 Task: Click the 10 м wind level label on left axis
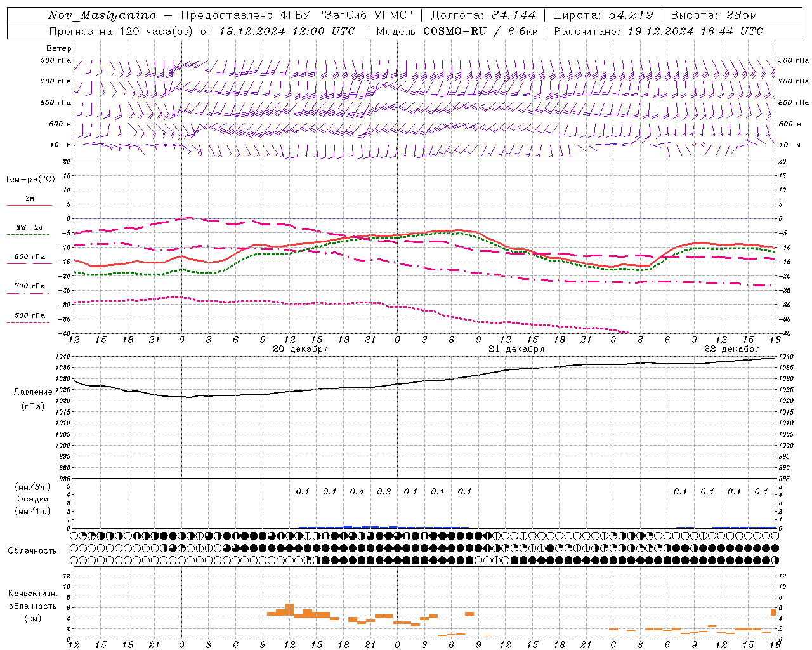(61, 145)
